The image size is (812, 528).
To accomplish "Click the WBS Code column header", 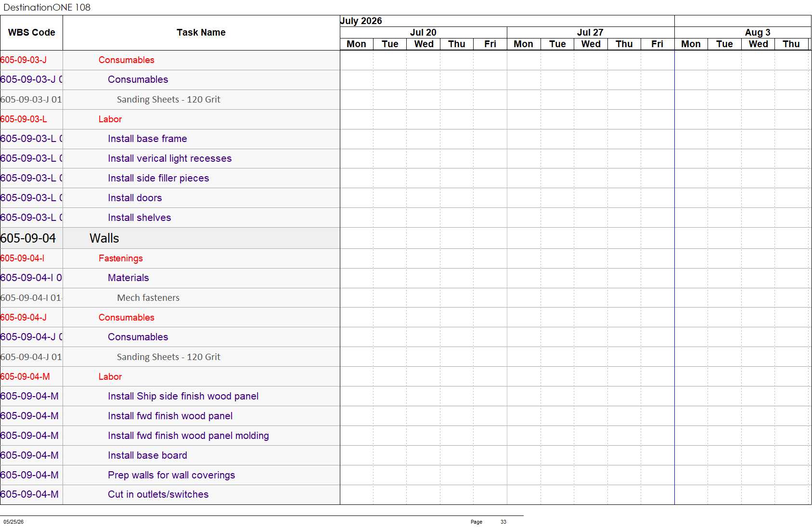I will pos(31,33).
